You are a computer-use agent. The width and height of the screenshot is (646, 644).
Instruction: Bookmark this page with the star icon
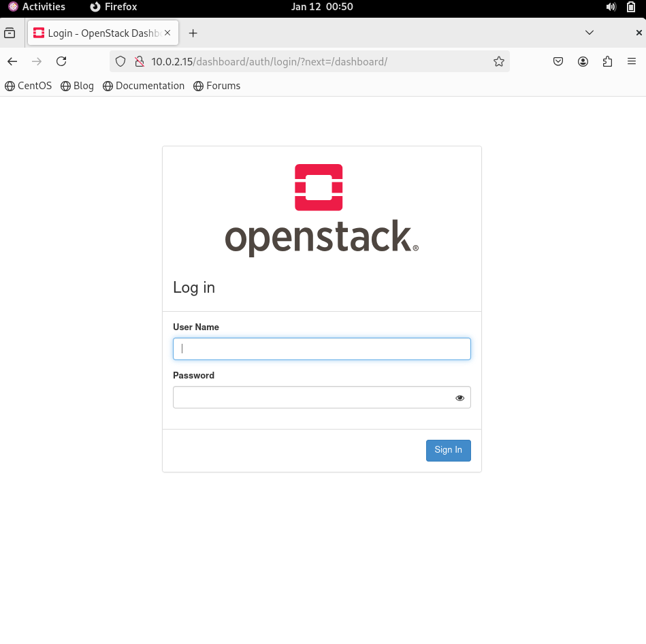coord(499,61)
